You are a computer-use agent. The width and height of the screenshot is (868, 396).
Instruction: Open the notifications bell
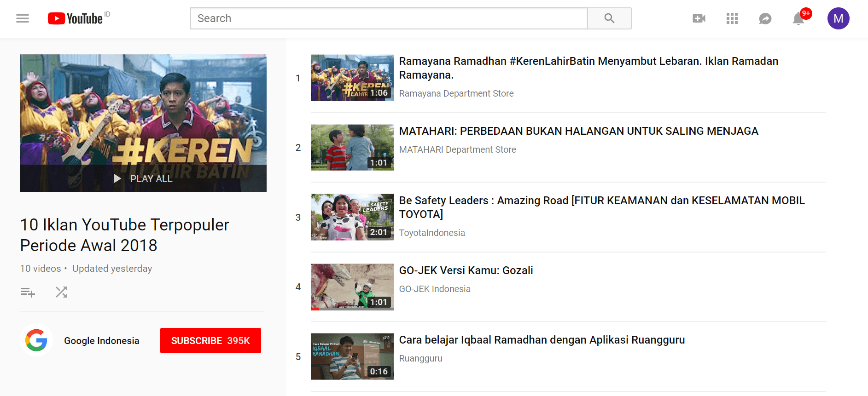(798, 19)
